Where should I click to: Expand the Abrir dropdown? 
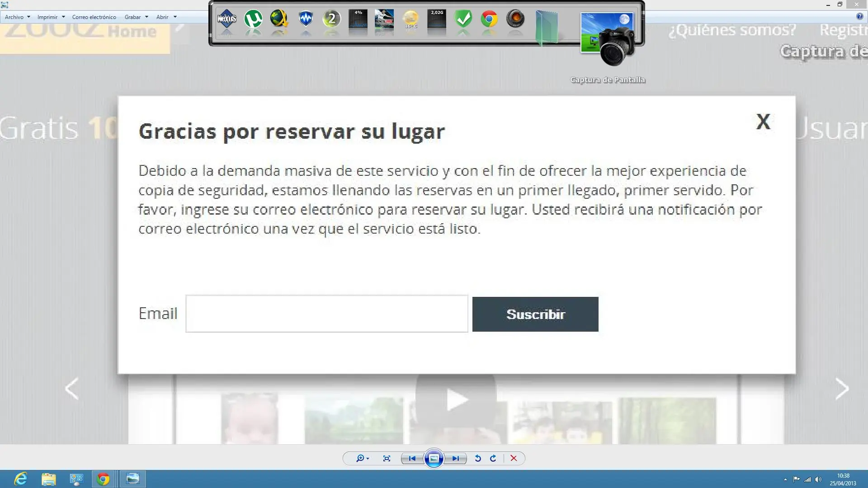(x=165, y=17)
